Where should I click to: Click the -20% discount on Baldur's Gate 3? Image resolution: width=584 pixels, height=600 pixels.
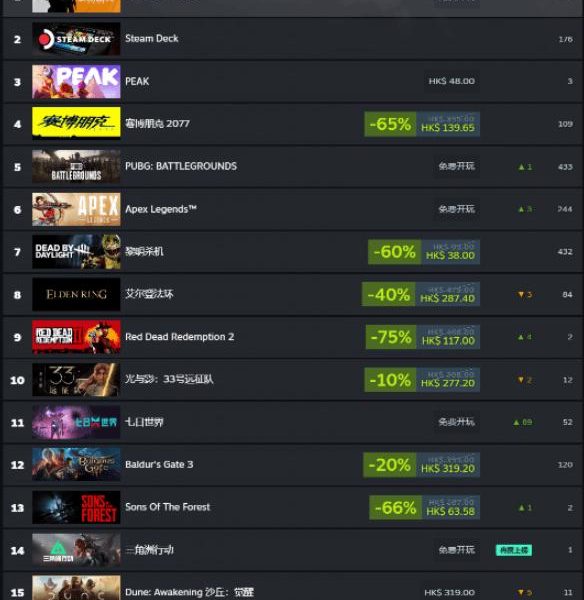click(390, 465)
